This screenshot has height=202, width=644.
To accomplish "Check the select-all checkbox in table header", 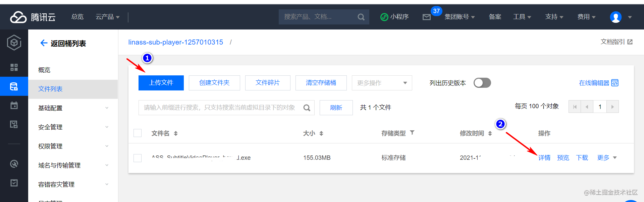I will point(138,133).
